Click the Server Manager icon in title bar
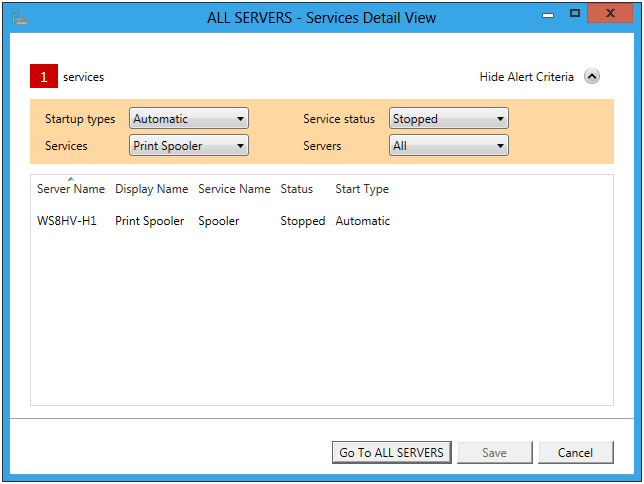 pos(19,18)
